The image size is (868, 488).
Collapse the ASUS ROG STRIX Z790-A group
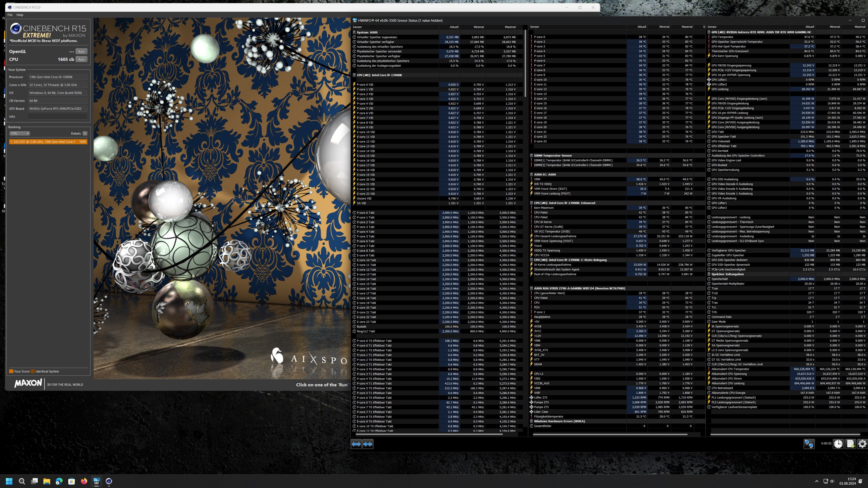[531, 288]
